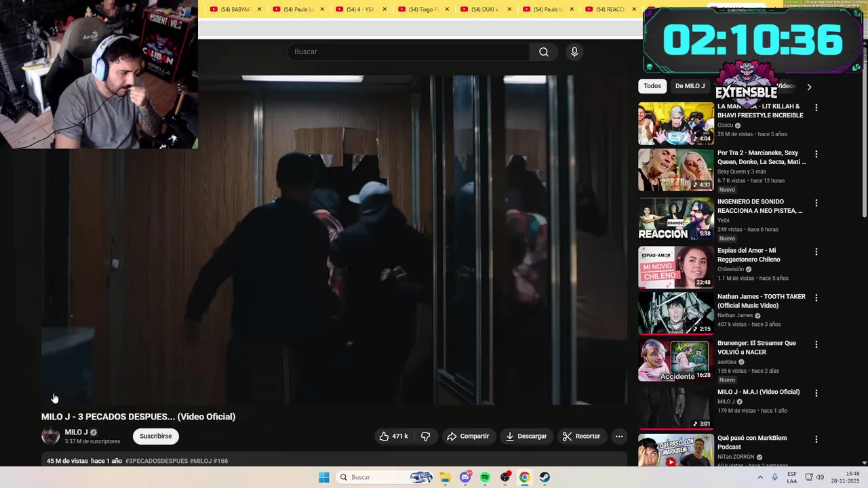Open the volume tray icon

(x=820, y=477)
